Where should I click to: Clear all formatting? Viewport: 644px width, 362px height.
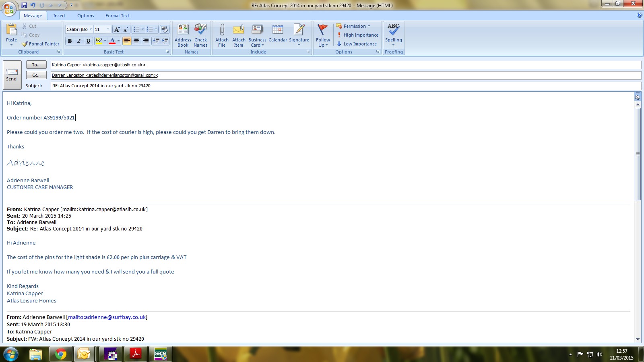[165, 29]
